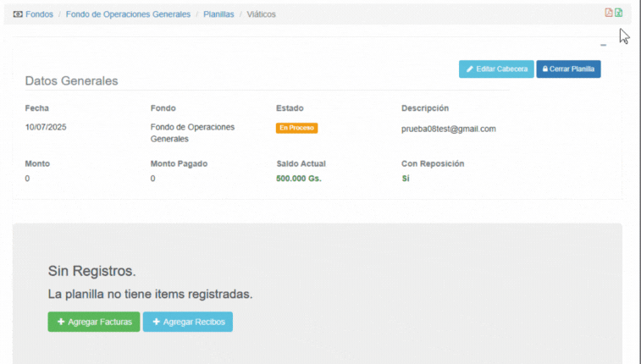
Task: Click Agregar Facturas button
Action: [94, 322]
